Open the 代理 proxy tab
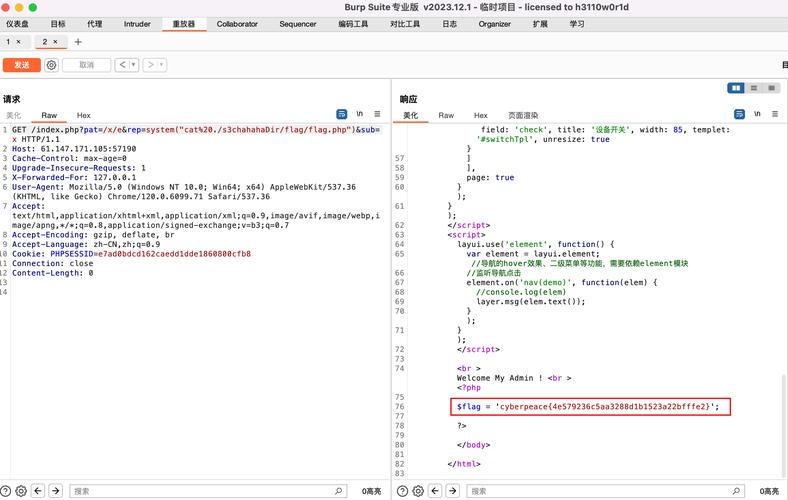This screenshot has height=500, width=788. click(x=94, y=24)
